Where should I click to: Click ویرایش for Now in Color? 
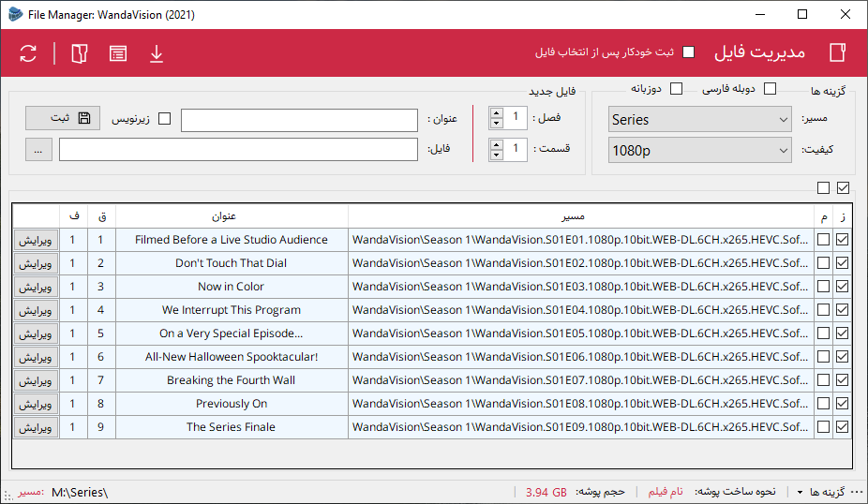point(36,288)
